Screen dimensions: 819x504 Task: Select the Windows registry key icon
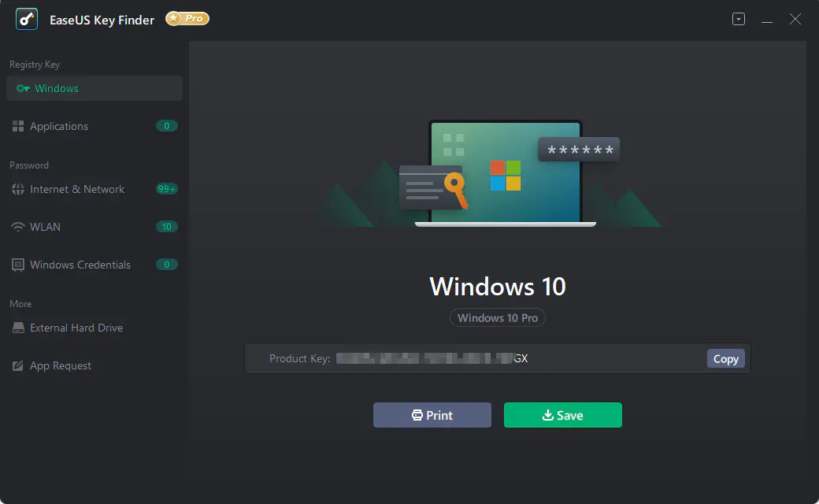tap(22, 88)
